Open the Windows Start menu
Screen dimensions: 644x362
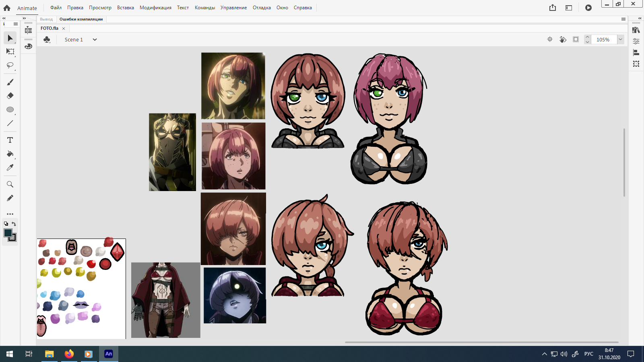[10, 354]
